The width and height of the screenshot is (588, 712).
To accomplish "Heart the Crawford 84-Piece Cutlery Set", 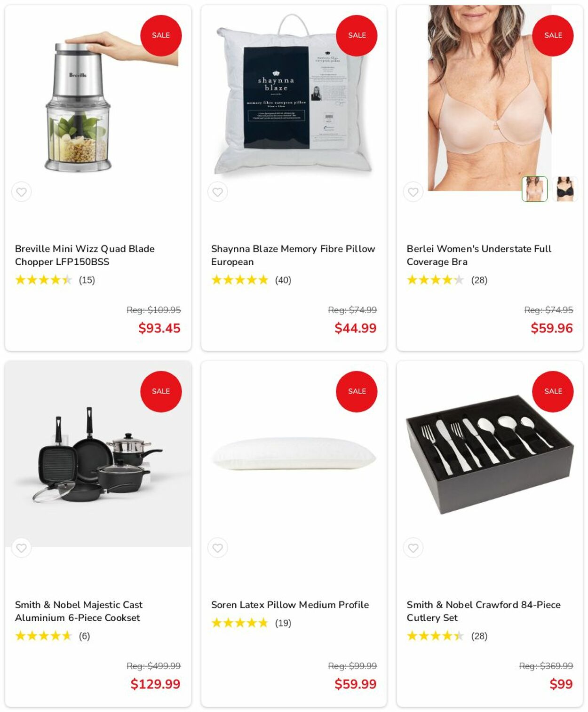I will coord(413,548).
